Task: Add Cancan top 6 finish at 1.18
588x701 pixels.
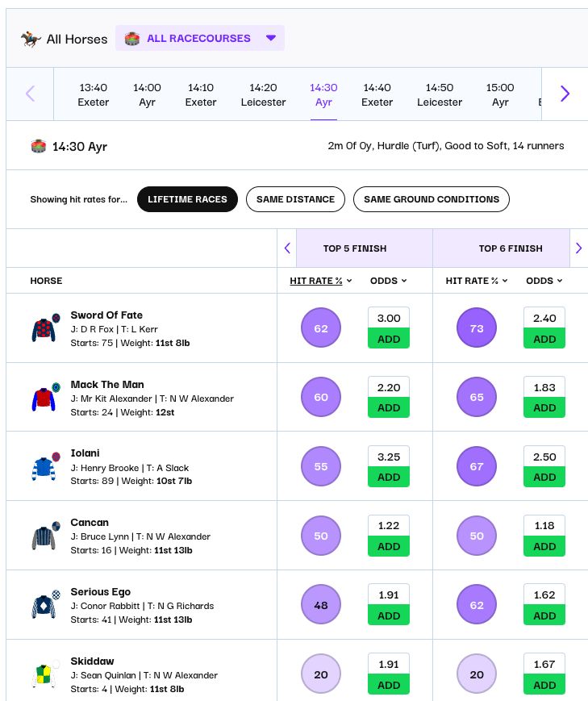Action: point(544,547)
